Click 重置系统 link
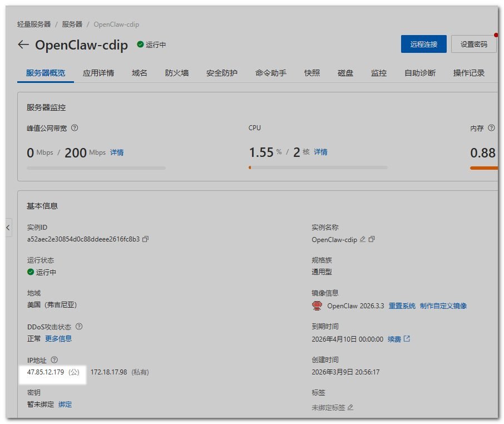504x424 pixels. tap(402, 305)
